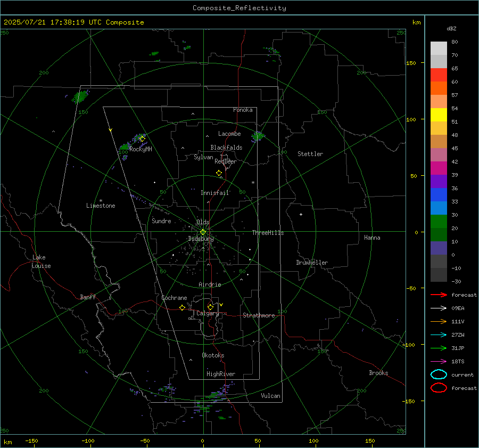Click the Sundre town label
The width and height of the screenshot is (479, 448).
point(161,221)
